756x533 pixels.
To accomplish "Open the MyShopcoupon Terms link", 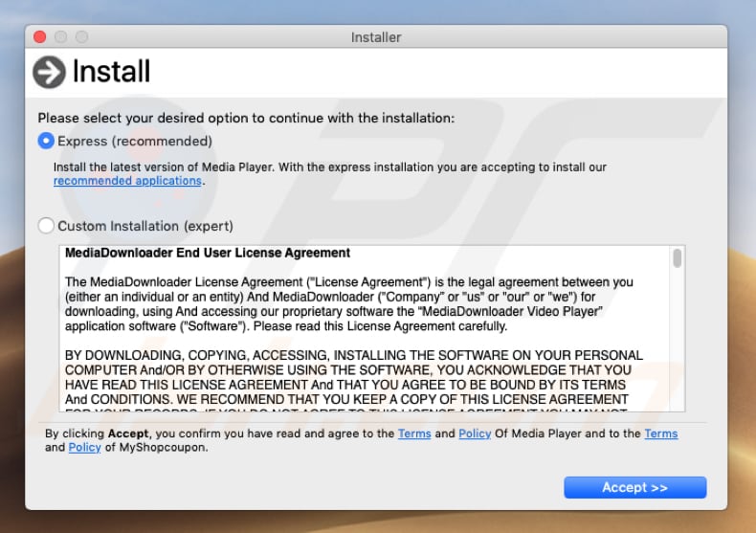I will pos(661,433).
